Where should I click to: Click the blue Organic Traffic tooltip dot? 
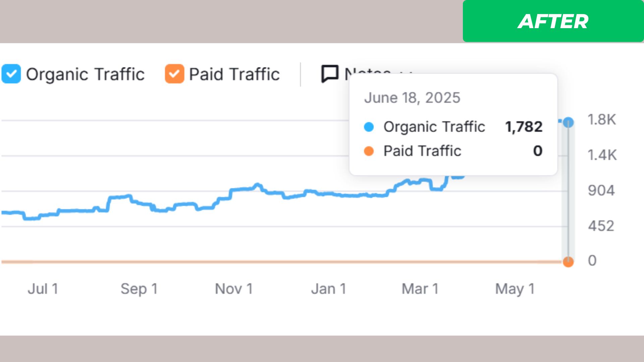[369, 127]
